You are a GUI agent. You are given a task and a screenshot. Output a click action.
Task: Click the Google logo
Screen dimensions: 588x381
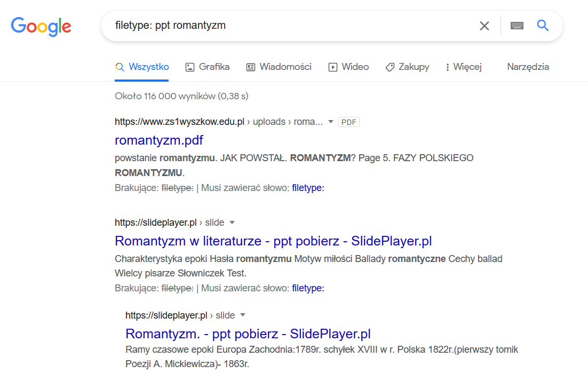pyautogui.click(x=41, y=26)
